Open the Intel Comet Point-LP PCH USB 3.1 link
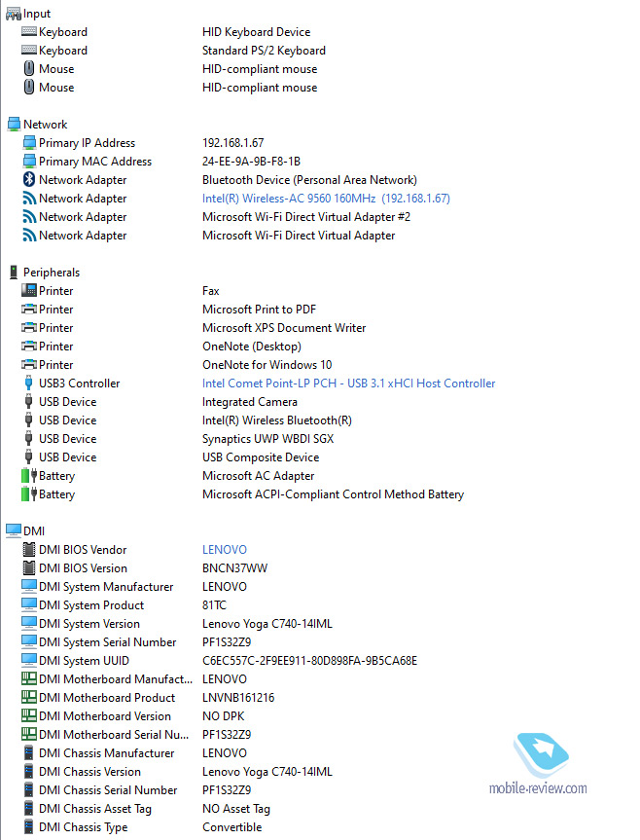Image resolution: width=640 pixels, height=840 pixels. [349, 383]
